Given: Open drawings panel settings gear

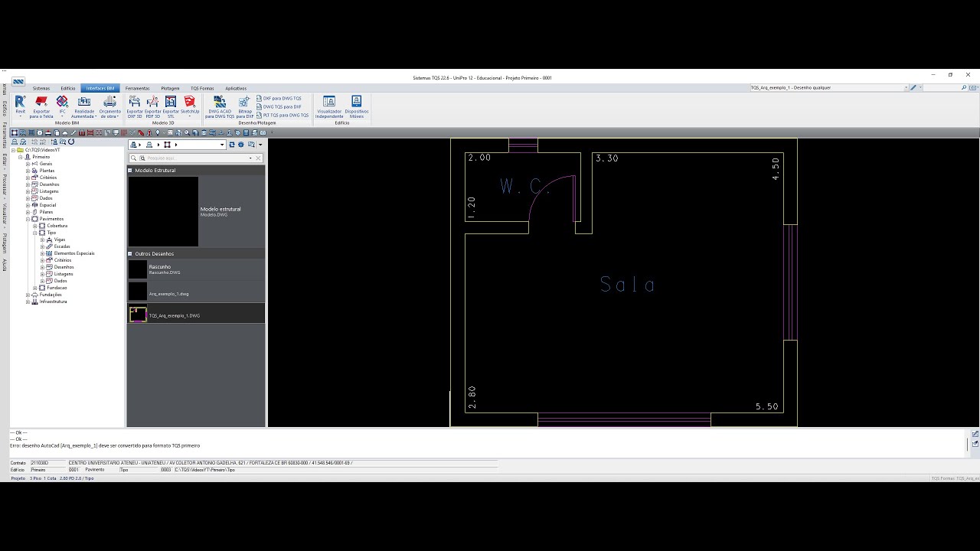Looking at the screenshot, I should tap(241, 145).
